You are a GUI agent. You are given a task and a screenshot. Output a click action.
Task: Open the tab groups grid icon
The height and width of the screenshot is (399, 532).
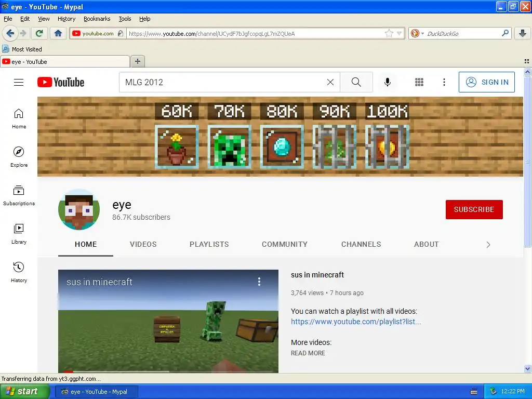point(527,61)
